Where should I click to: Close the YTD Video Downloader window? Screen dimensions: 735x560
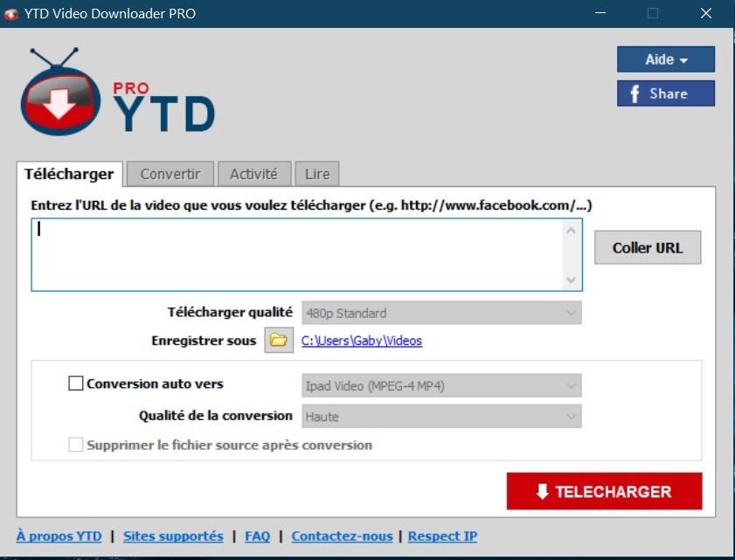pyautogui.click(x=705, y=13)
